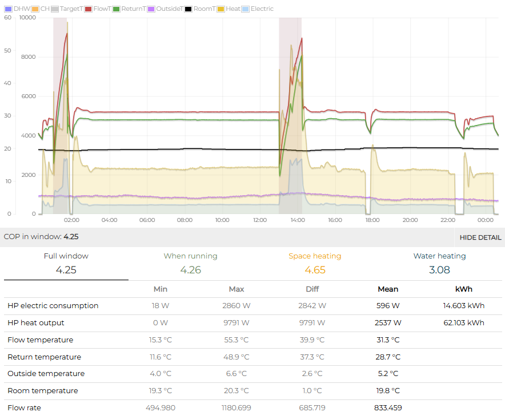Click the kWh column header

463,289
